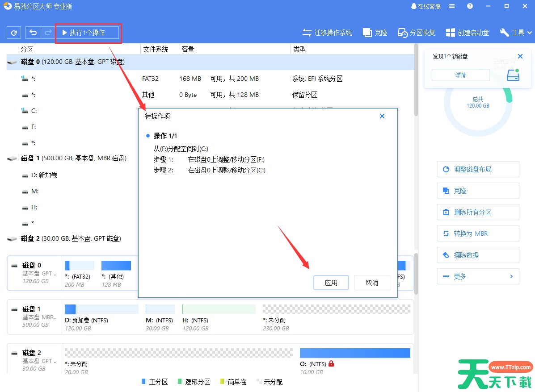
Task: Collapse the 磁盘 0 partition list
Action: coord(12,63)
